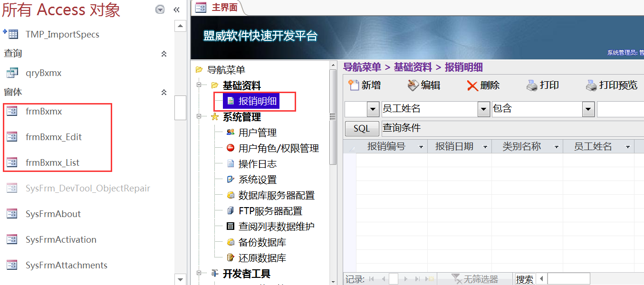
Task: Select the frmBxmx_List form icon
Action: point(12,162)
